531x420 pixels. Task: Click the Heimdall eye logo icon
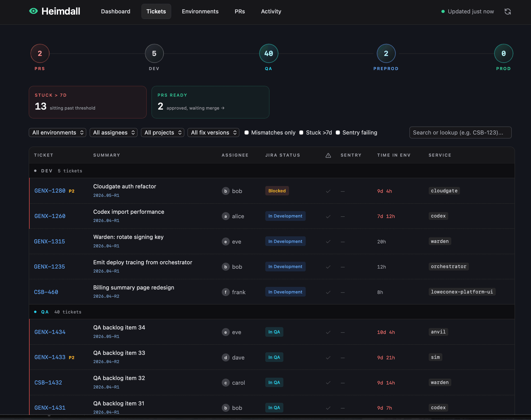[x=33, y=11]
